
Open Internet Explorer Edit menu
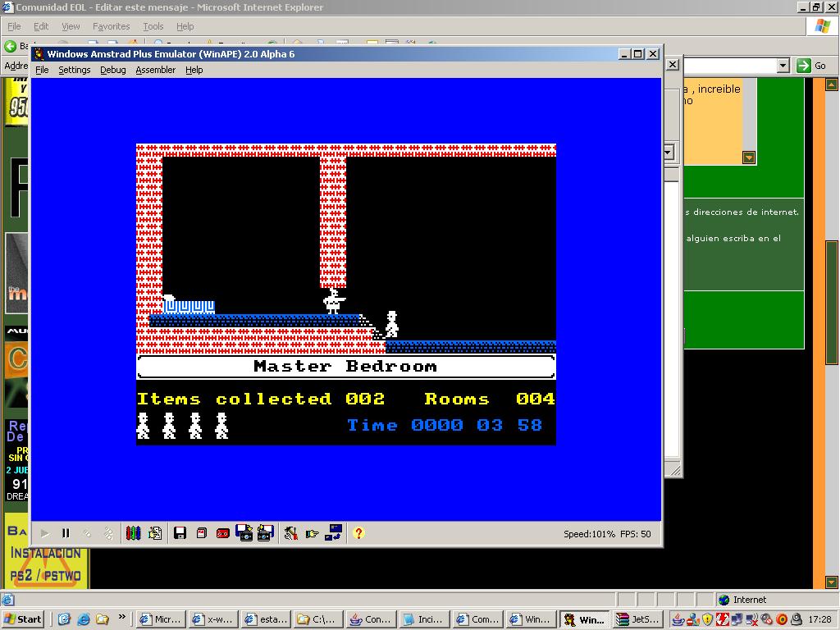[41, 26]
